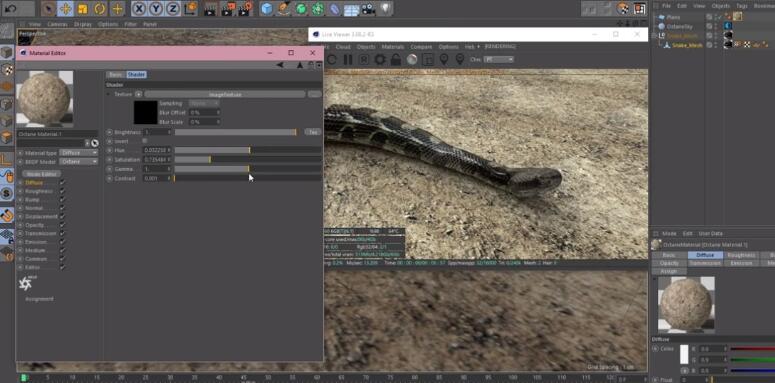Pause rendering in the Live Viewer
Viewport: 775px width, 383px height.
(x=348, y=60)
